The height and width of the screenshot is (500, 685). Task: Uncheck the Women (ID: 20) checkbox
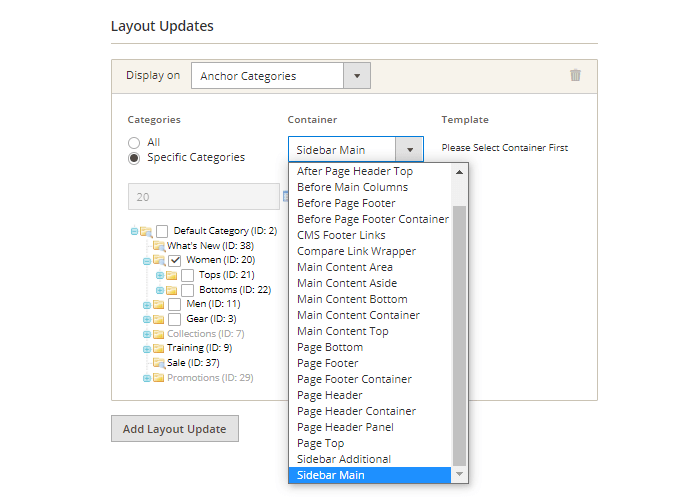(175, 260)
